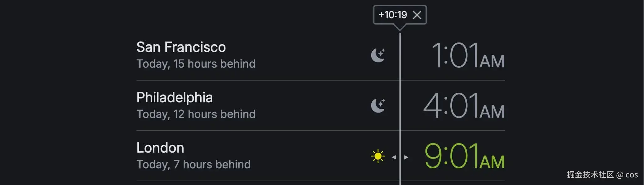
Task: Click the green AM suffix on London's time
Action: pos(492,162)
